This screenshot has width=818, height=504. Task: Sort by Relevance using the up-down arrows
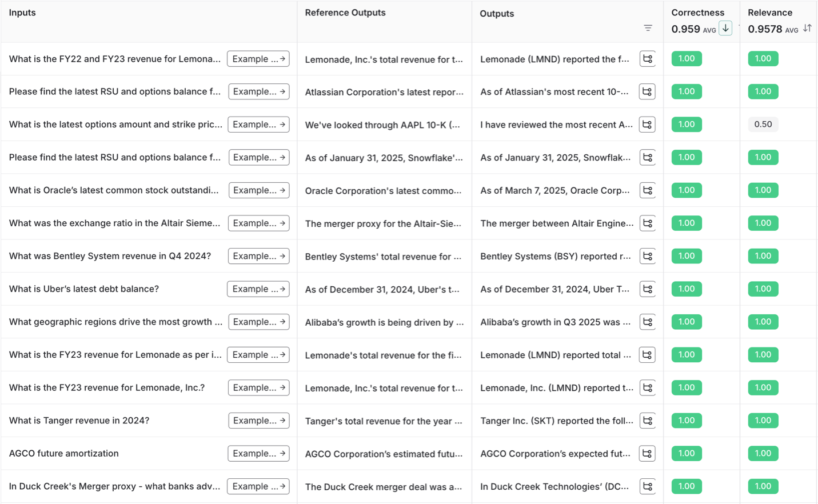(x=807, y=28)
